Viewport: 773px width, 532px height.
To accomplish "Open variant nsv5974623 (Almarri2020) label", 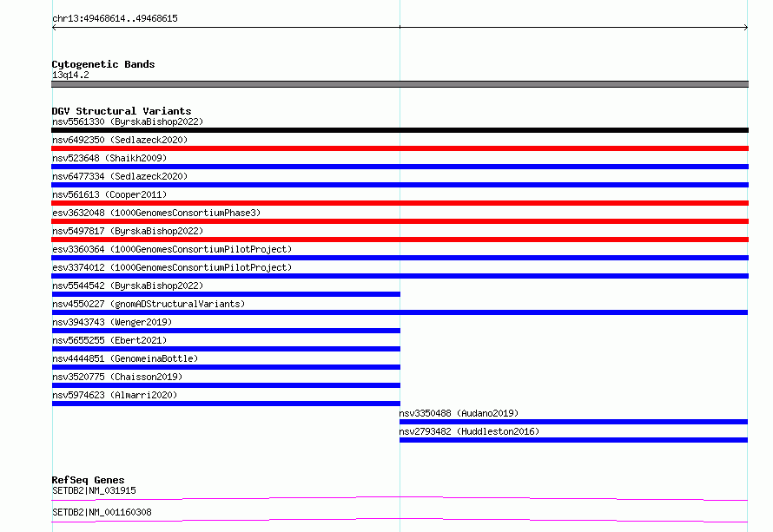I will point(115,395).
